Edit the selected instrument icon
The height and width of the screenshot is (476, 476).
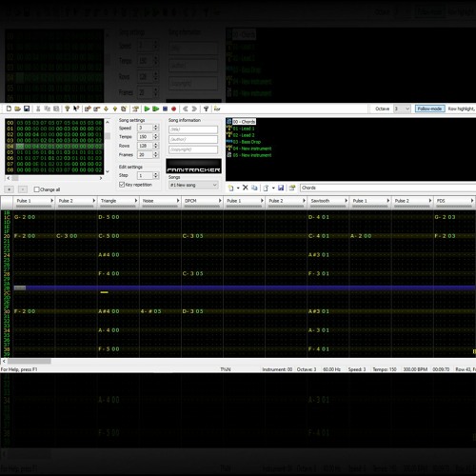tap(292, 188)
